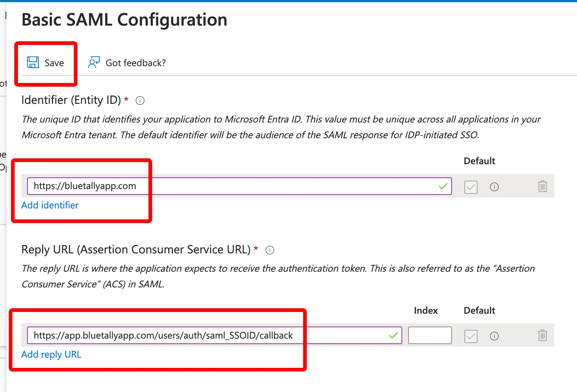
Task: Click the Identifier (Entity ID) heading text
Action: pyautogui.click(x=71, y=100)
